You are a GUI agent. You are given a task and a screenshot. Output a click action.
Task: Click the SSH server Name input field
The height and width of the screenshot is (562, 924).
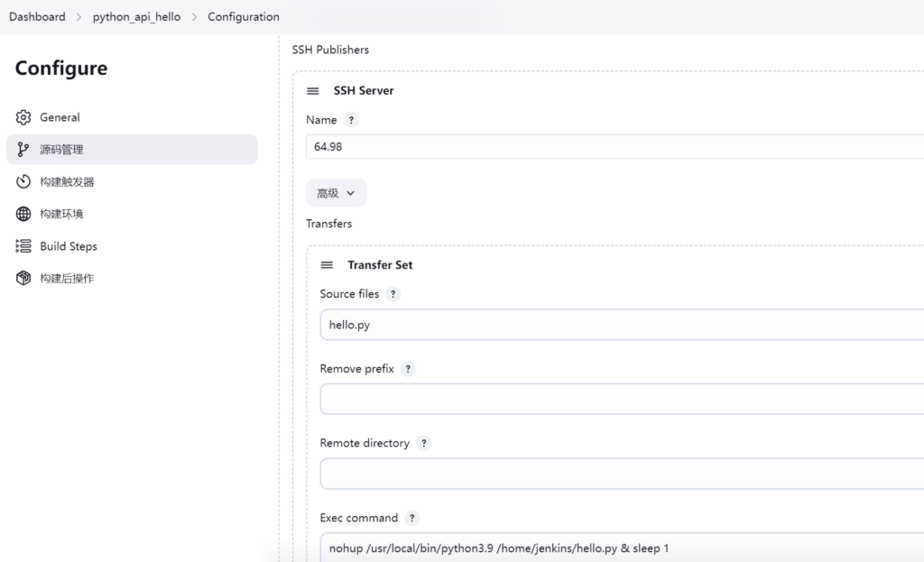(614, 146)
